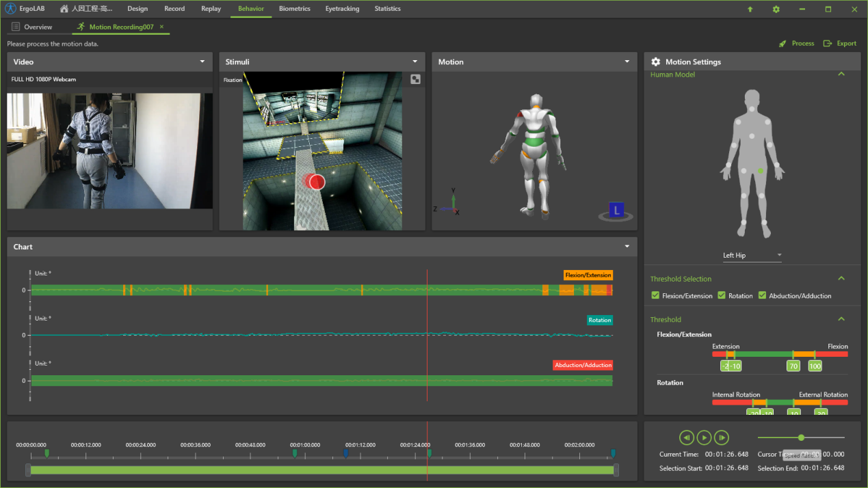Open the Chart panel dropdown arrow
868x488 pixels.
[627, 247]
